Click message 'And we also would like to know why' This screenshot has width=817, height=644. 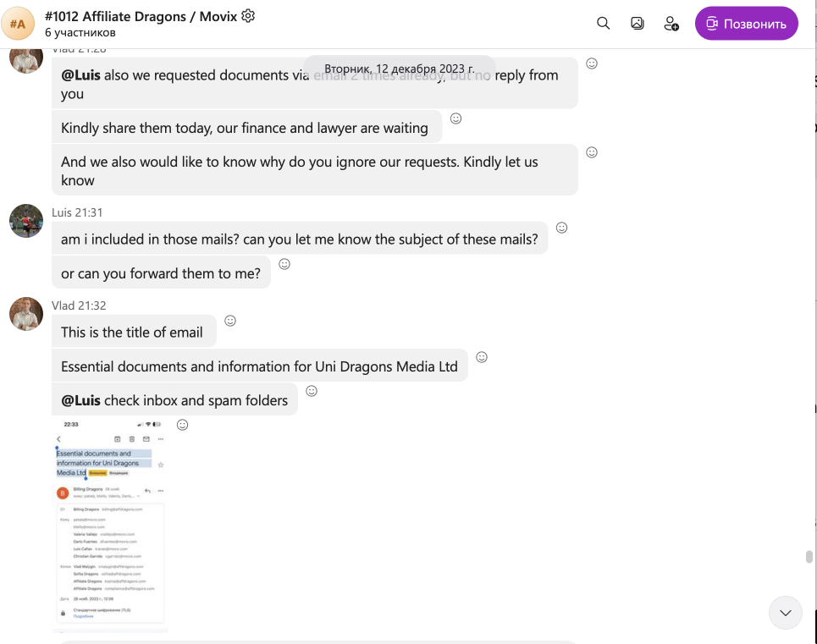tap(315, 170)
